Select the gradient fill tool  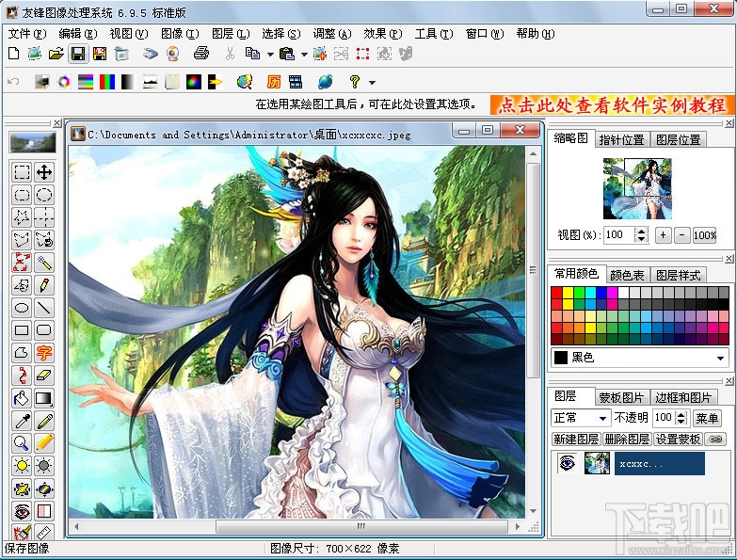tap(44, 398)
